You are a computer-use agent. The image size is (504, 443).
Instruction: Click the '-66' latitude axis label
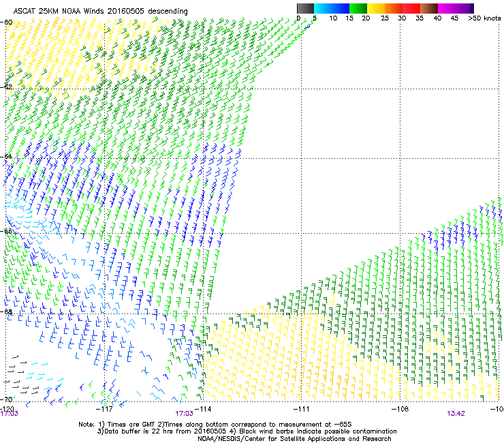click(x=6, y=231)
